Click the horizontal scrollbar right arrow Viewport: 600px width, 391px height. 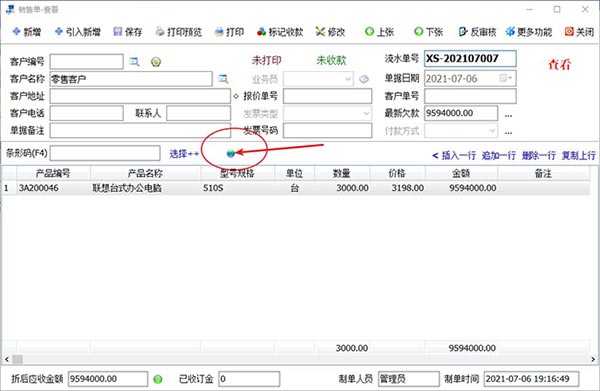593,360
